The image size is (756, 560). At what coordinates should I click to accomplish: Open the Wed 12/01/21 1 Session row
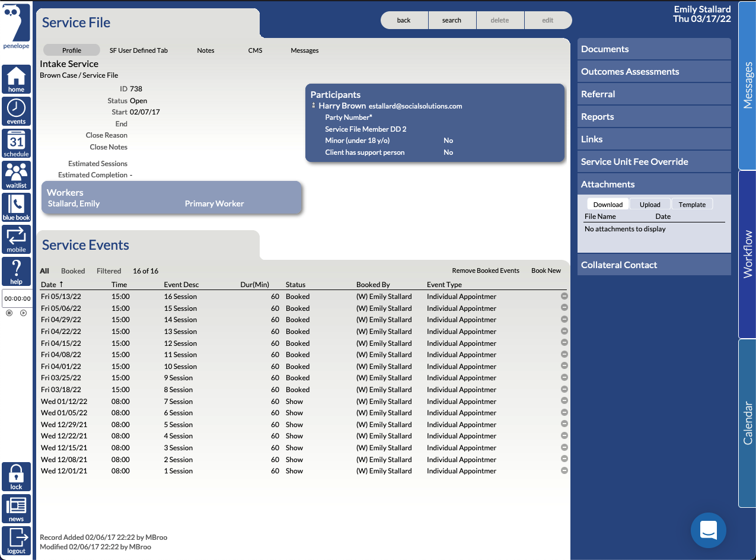pos(301,471)
